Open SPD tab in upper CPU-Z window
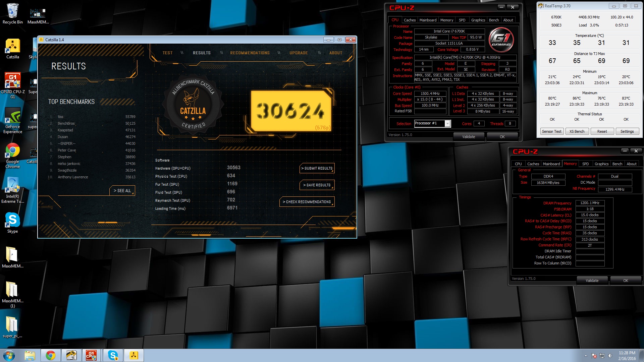Image resolution: width=644 pixels, height=362 pixels. tap(462, 20)
